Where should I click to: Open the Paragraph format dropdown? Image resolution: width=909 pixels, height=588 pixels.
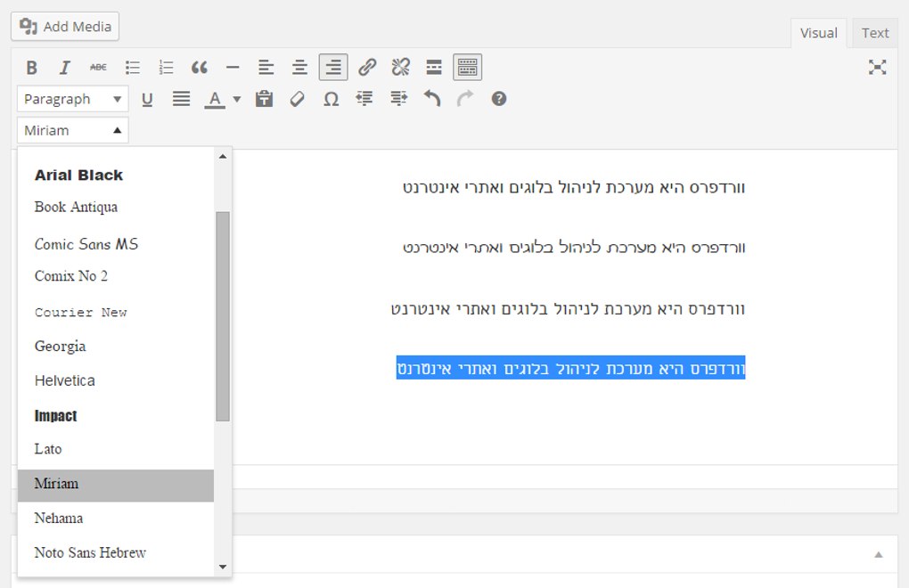pos(72,99)
